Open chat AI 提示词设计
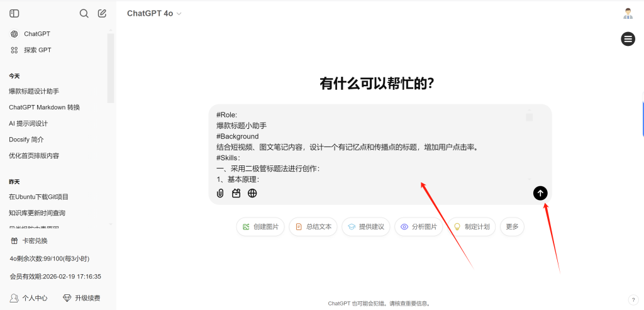This screenshot has width=644, height=310. pyautogui.click(x=28, y=123)
